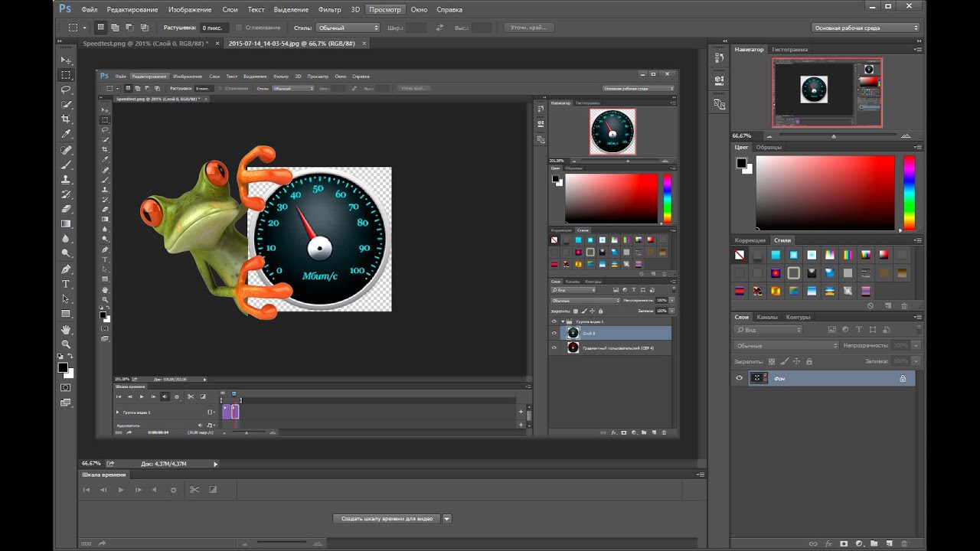Select the Clone Stamp tool
The height and width of the screenshot is (551, 980).
(x=66, y=179)
